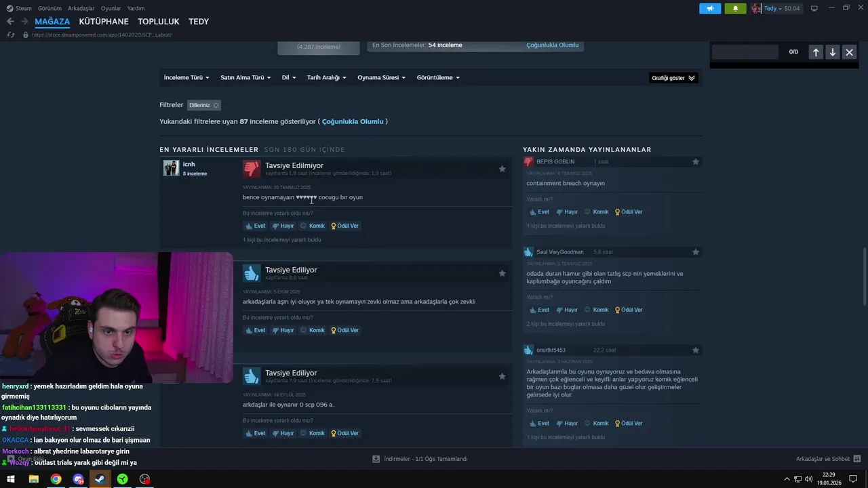The height and width of the screenshot is (488, 868).
Task: Jump to next find result
Action: click(x=833, y=52)
